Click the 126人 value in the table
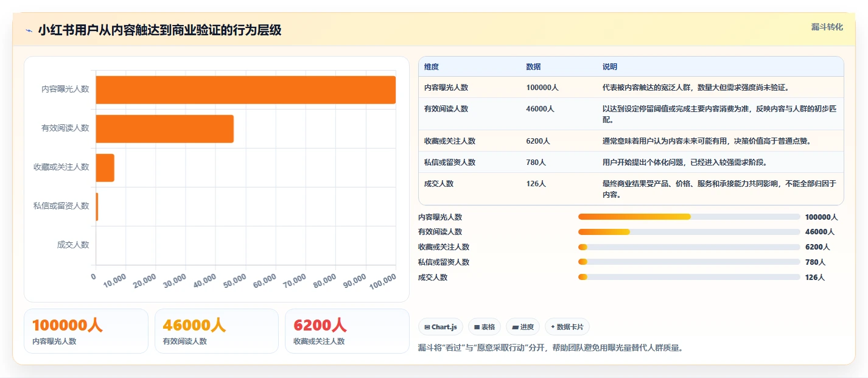The image size is (868, 378). point(536,183)
